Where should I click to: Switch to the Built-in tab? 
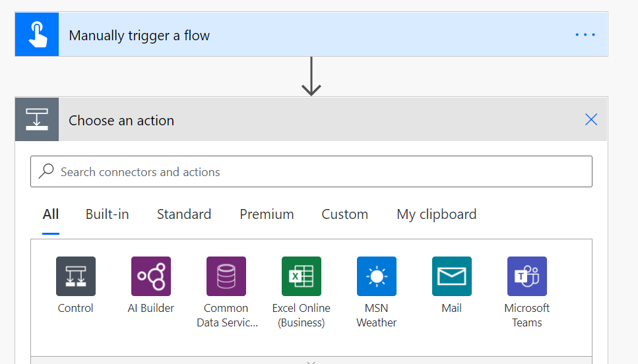click(x=108, y=214)
